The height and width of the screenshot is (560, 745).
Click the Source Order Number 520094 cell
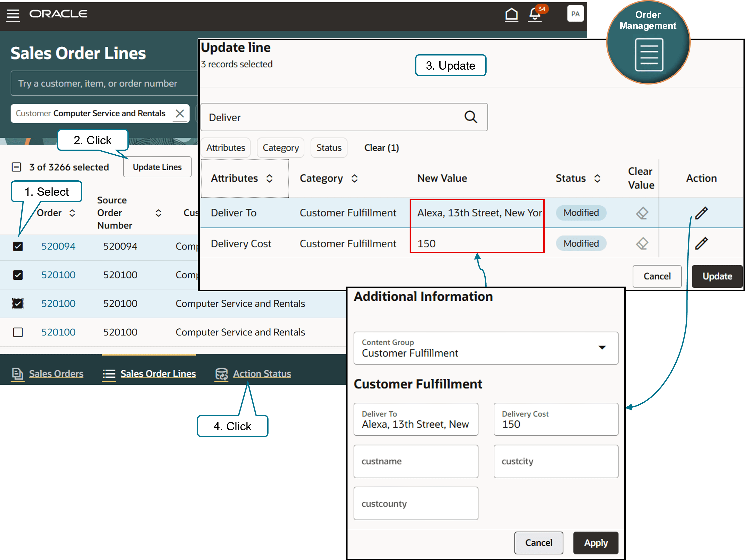120,246
